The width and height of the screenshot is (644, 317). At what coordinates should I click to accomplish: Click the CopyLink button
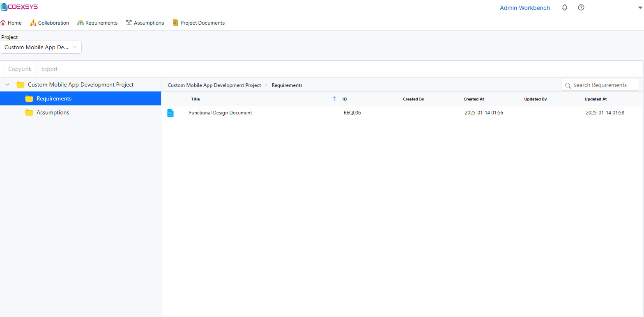(20, 69)
